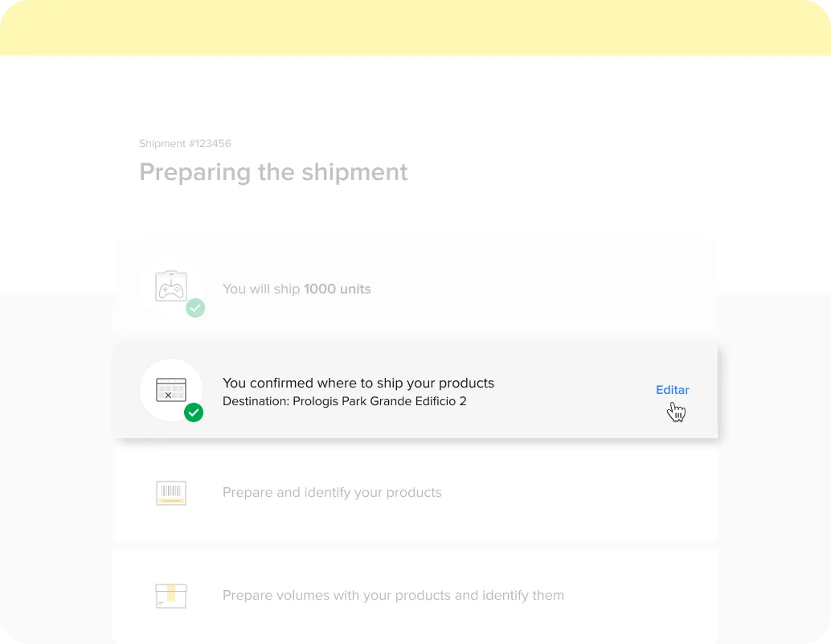Open the 'You will ship 1000 units' step

(x=415, y=289)
